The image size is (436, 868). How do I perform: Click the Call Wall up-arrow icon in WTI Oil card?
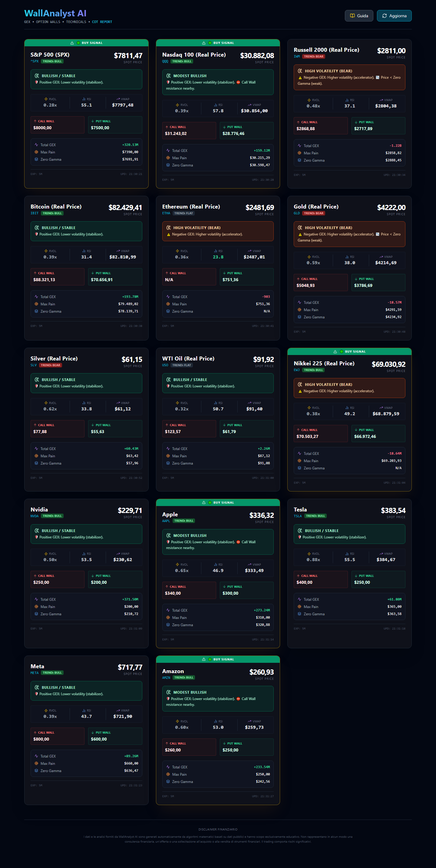[167, 425]
